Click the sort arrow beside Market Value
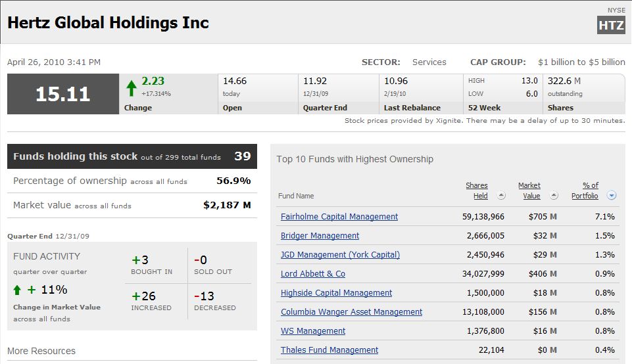 point(554,196)
